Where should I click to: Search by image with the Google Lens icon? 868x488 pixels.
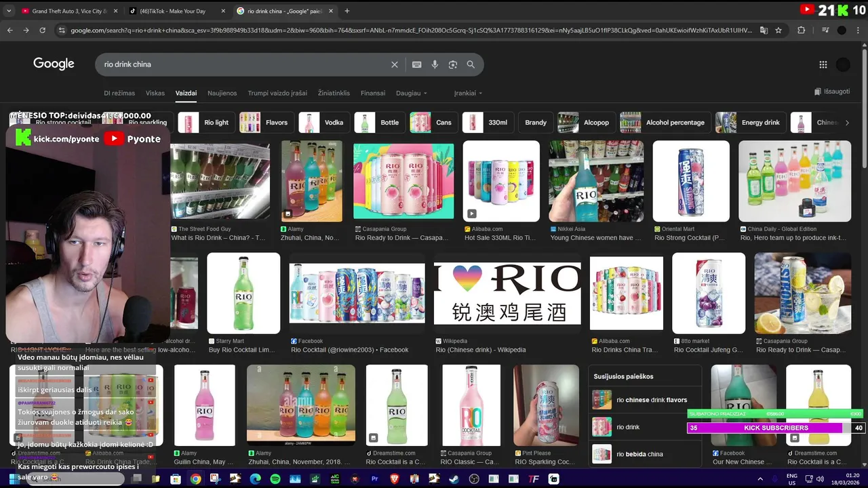453,64
